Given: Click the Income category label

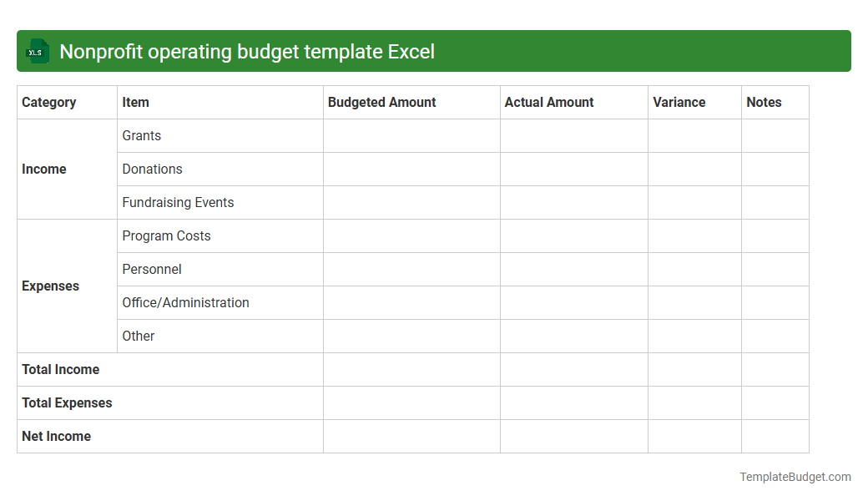Looking at the screenshot, I should point(43,169).
